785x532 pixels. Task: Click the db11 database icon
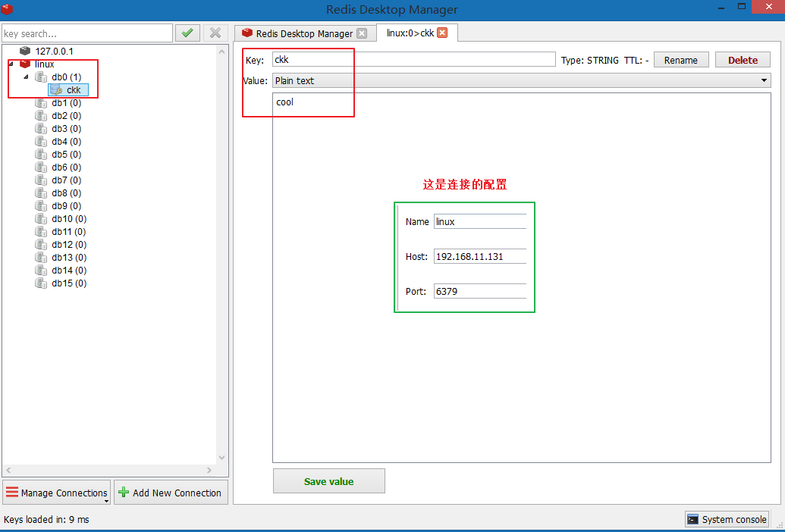click(41, 231)
